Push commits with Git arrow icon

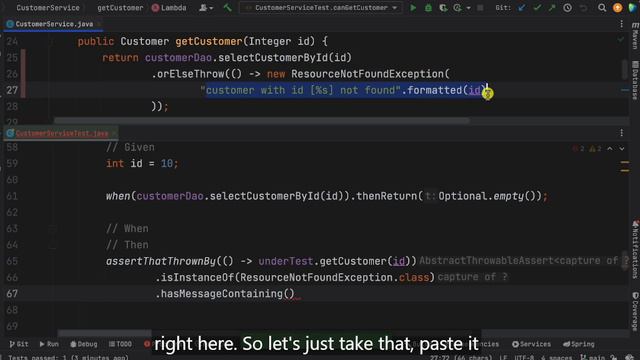click(552, 8)
